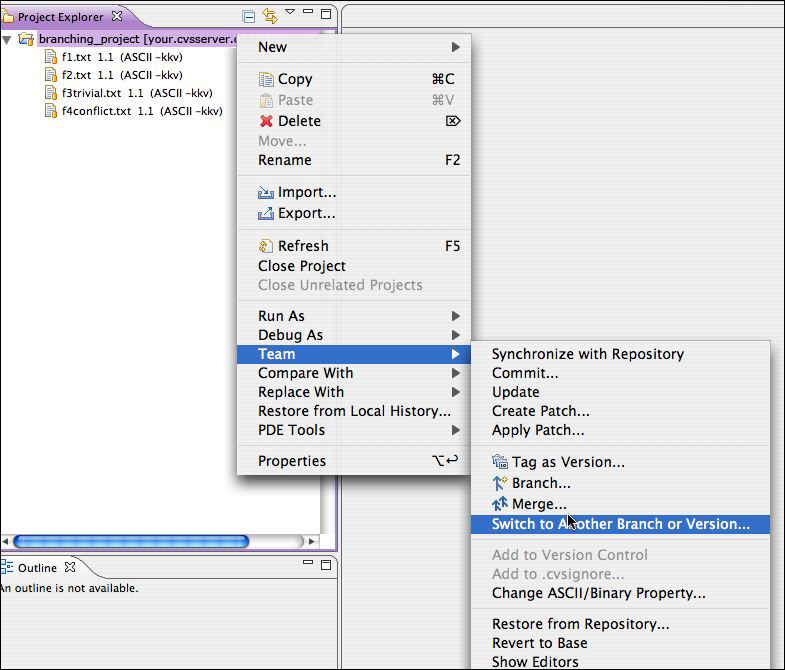Click the Branch icon in Team submenu
Image resolution: width=785 pixels, height=670 pixels.
501,483
